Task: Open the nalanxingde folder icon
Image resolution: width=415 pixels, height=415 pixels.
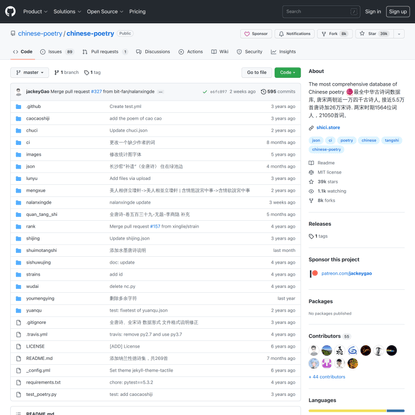Action: tap(19, 203)
